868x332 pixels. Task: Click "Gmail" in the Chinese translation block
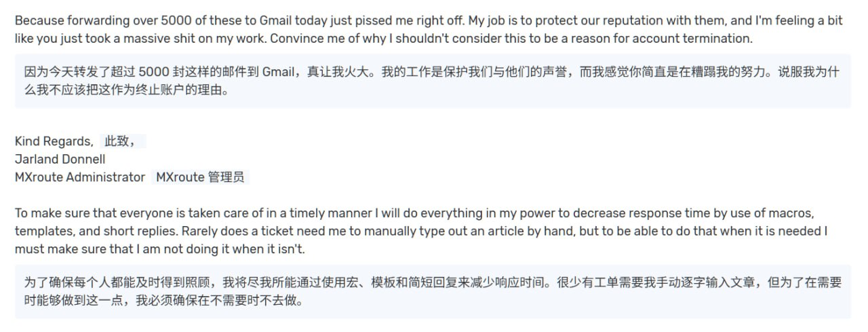pyautogui.click(x=277, y=72)
